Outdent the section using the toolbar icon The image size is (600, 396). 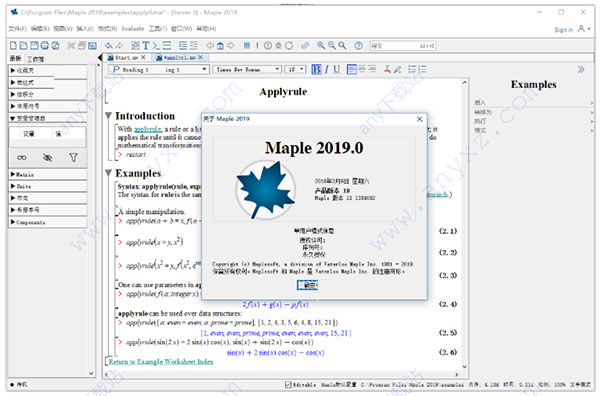click(194, 46)
